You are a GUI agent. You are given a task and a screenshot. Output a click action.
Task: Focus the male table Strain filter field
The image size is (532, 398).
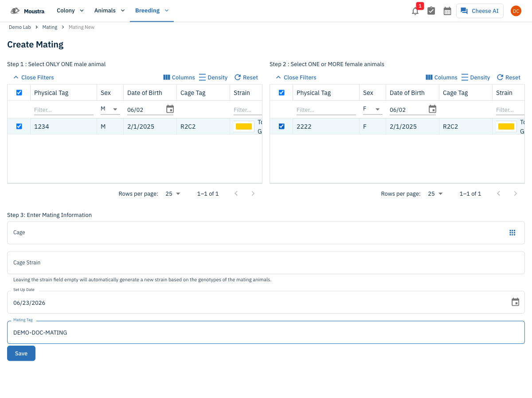[247, 110]
